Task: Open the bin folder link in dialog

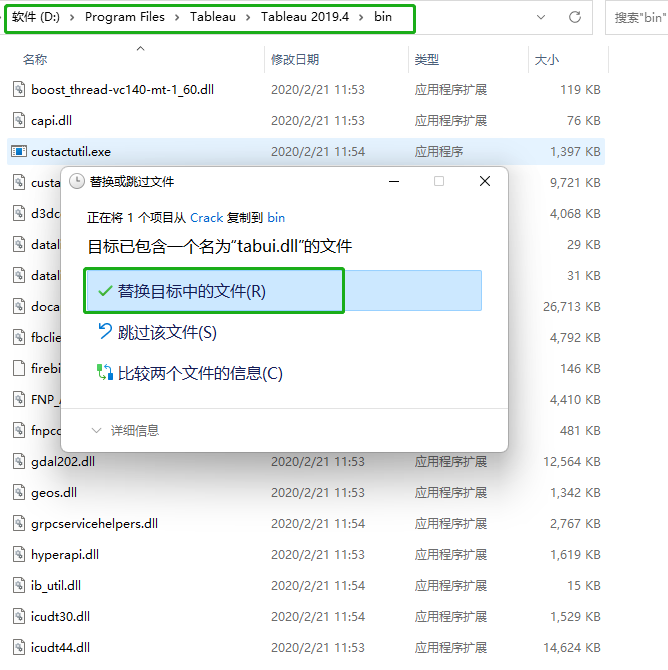Action: [x=276, y=217]
